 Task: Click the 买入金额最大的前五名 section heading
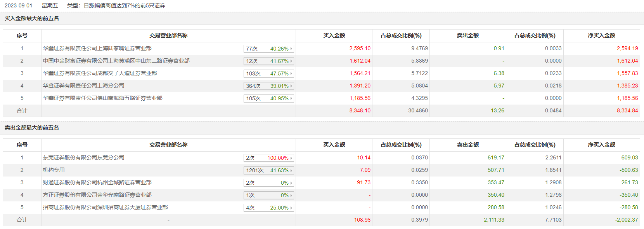click(x=32, y=19)
